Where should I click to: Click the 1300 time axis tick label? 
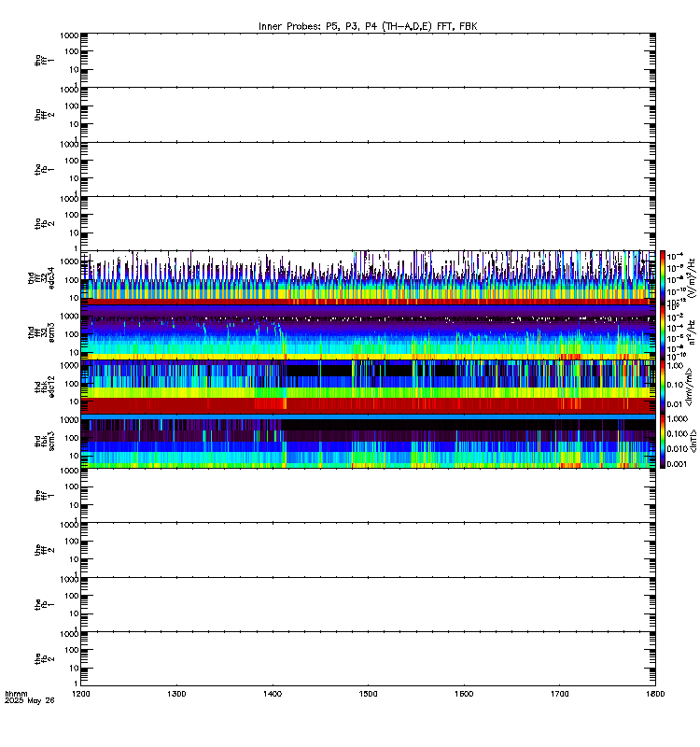click(x=176, y=694)
